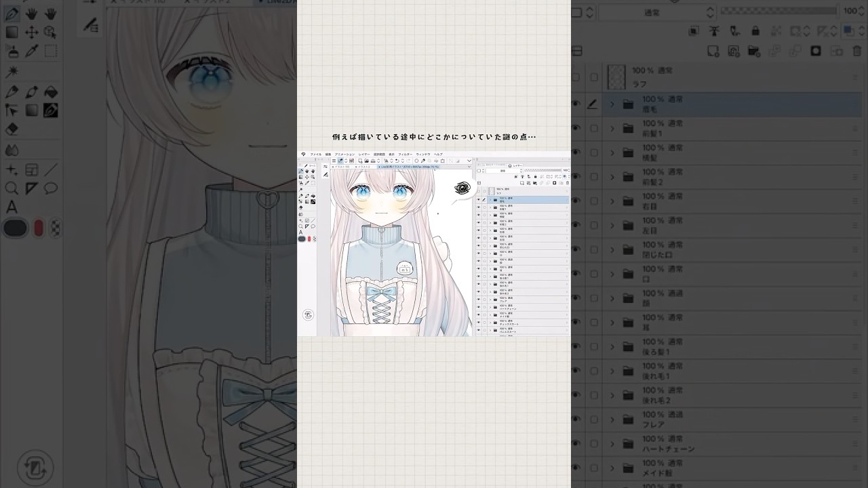
Task: Hide the 眉毛 folder in enlarged layer panel
Action: click(576, 104)
